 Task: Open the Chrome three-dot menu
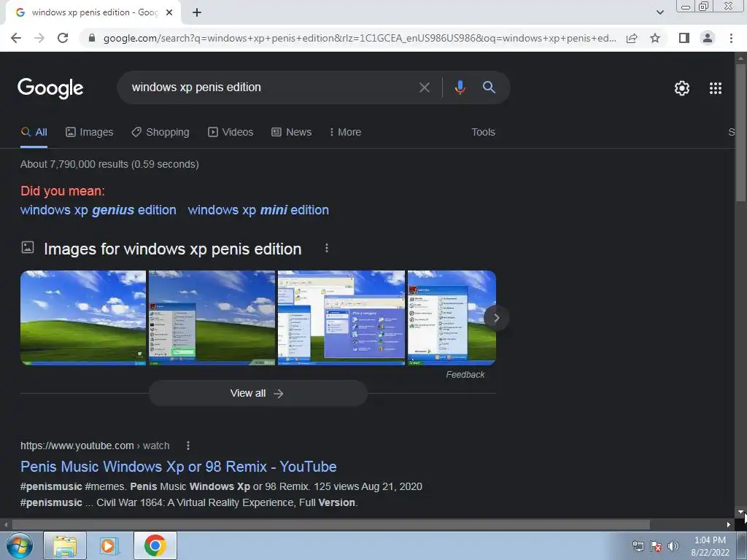point(731,38)
